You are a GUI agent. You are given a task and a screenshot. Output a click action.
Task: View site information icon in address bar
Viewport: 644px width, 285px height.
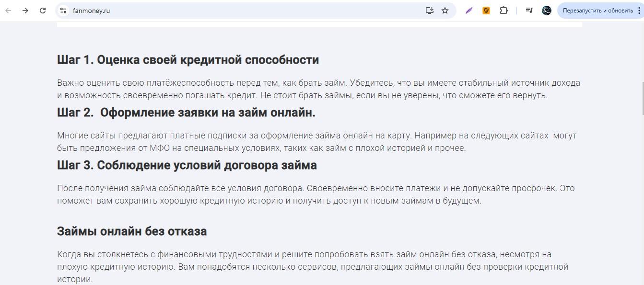63,10
